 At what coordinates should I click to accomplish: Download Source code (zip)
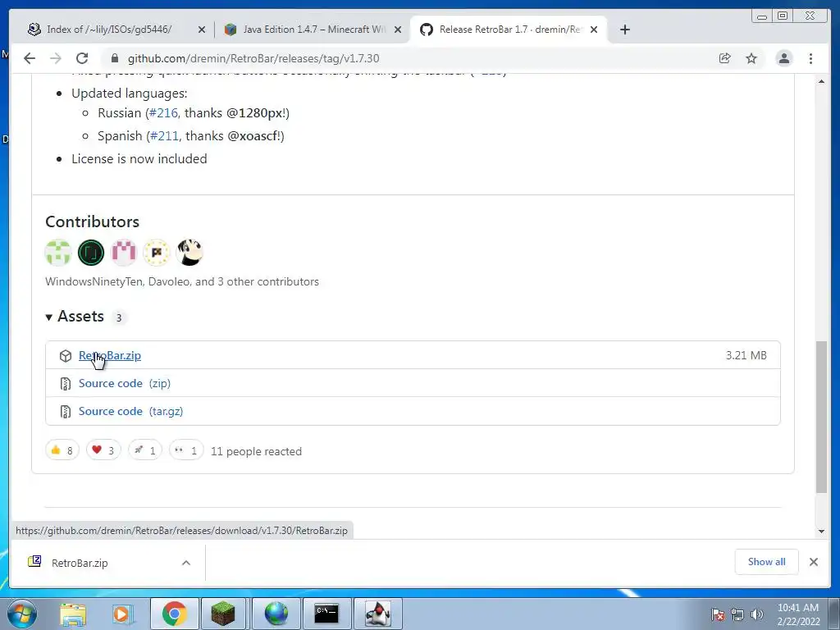[x=125, y=384]
